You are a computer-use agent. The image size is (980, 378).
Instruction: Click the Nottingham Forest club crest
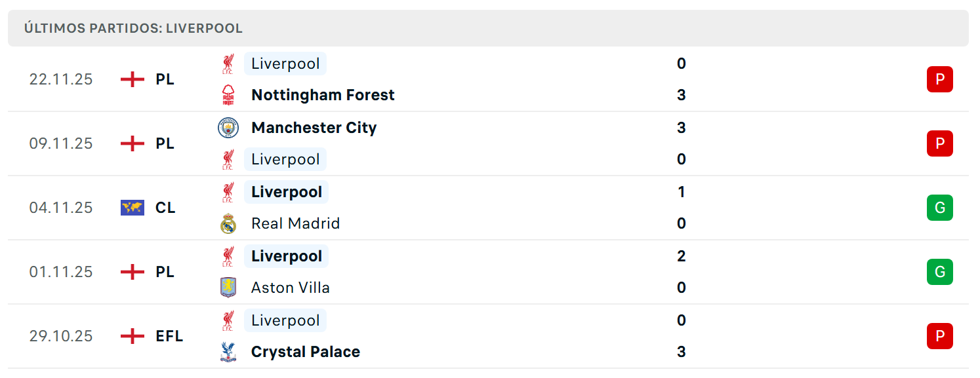pos(228,95)
